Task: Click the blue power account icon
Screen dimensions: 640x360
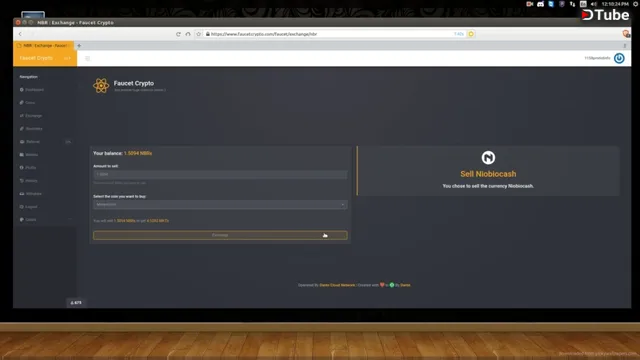Action: click(619, 58)
